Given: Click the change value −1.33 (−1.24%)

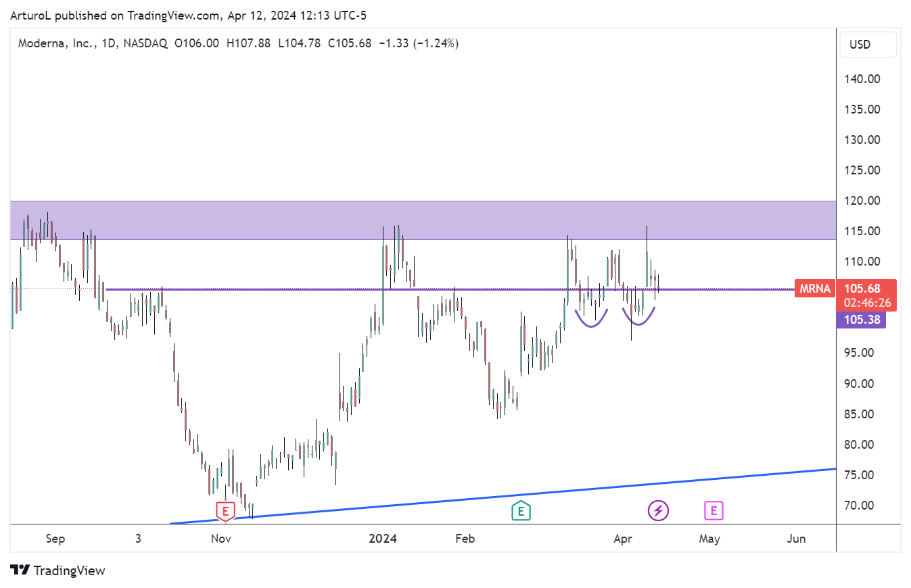Looking at the screenshot, I should (x=419, y=43).
